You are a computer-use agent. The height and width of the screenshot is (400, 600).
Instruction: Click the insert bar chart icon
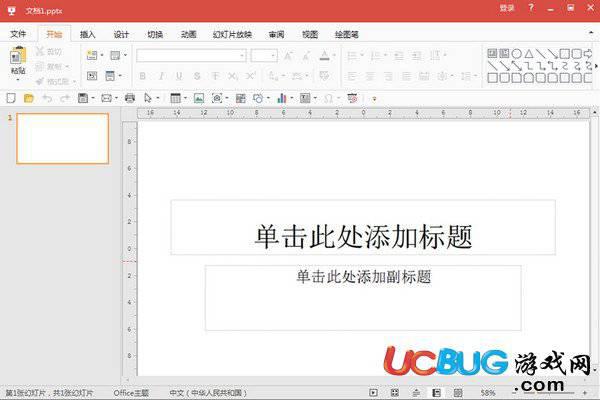[x=282, y=98]
